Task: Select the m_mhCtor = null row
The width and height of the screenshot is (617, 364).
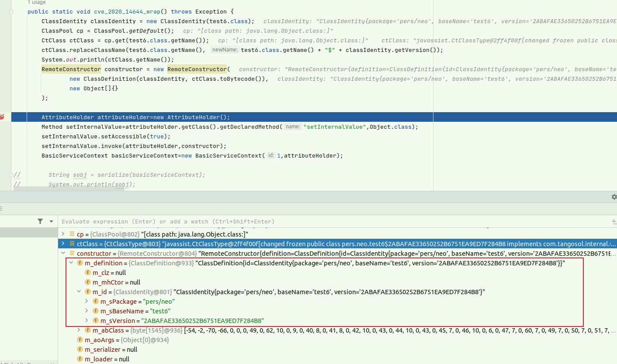Action: pyautogui.click(x=337, y=282)
